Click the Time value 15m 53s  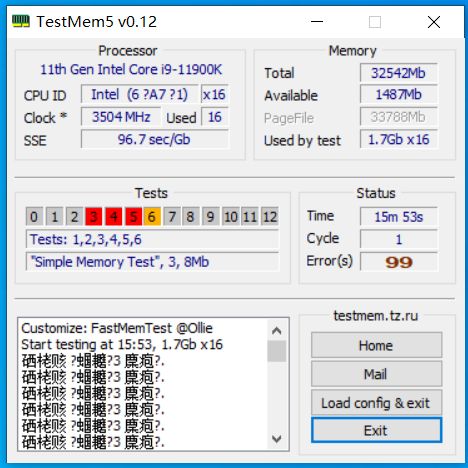click(x=398, y=217)
